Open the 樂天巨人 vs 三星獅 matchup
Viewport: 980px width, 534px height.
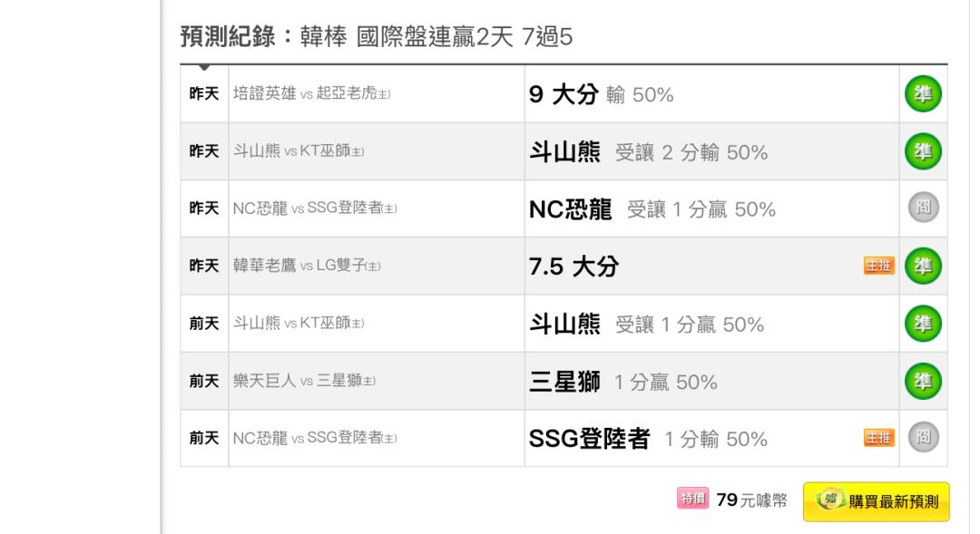pos(304,381)
